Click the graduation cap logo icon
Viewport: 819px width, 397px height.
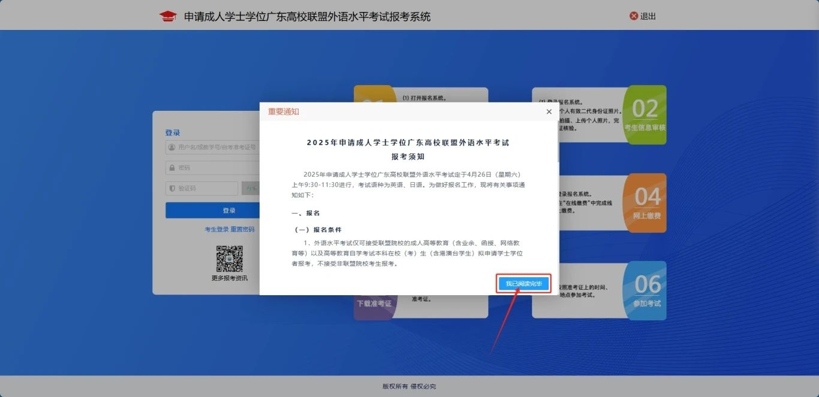coord(168,16)
